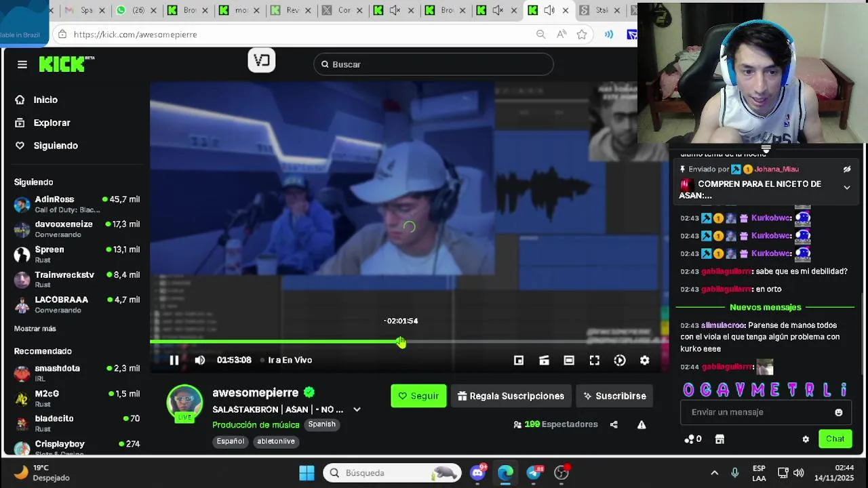Open channel points icon in chat
Image resolution: width=868 pixels, height=488 pixels.
click(x=692, y=439)
